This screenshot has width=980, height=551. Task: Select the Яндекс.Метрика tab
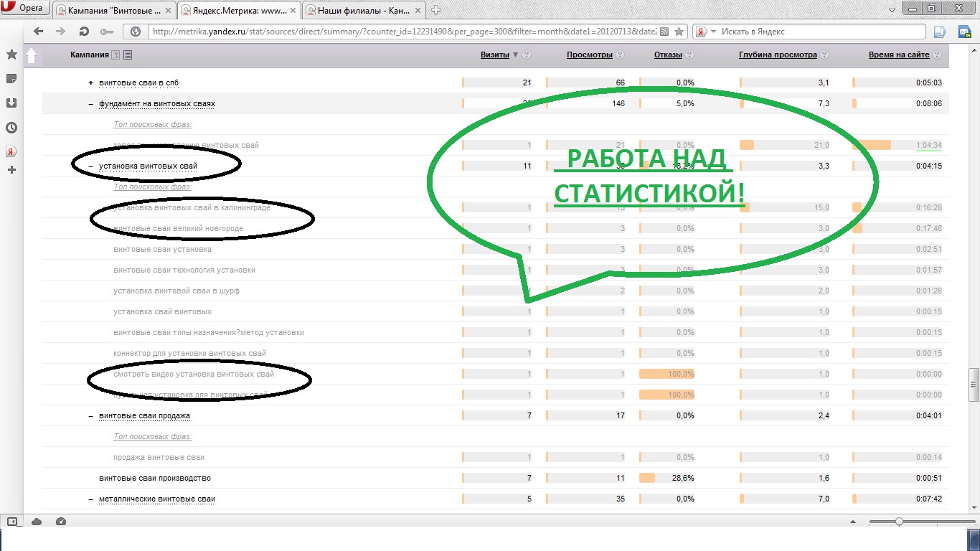point(239,10)
